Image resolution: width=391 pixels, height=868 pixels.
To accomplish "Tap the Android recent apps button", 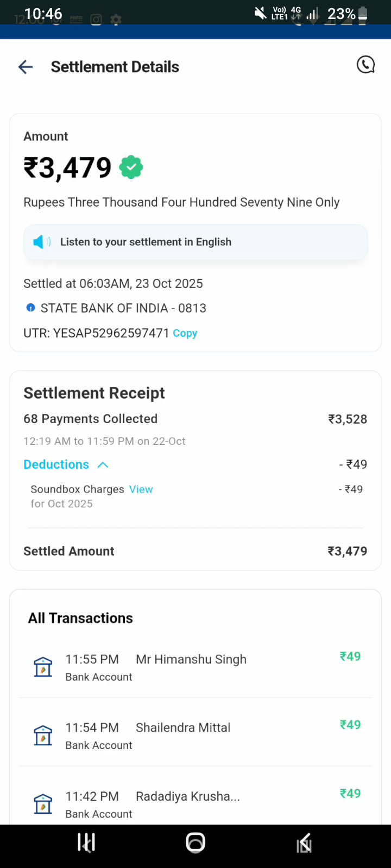I will tap(86, 843).
